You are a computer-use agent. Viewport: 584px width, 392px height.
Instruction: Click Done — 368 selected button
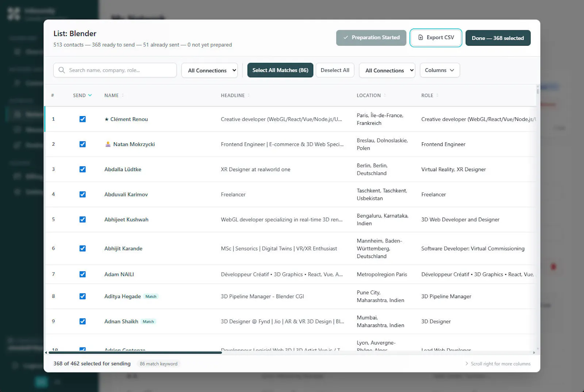[498, 38]
